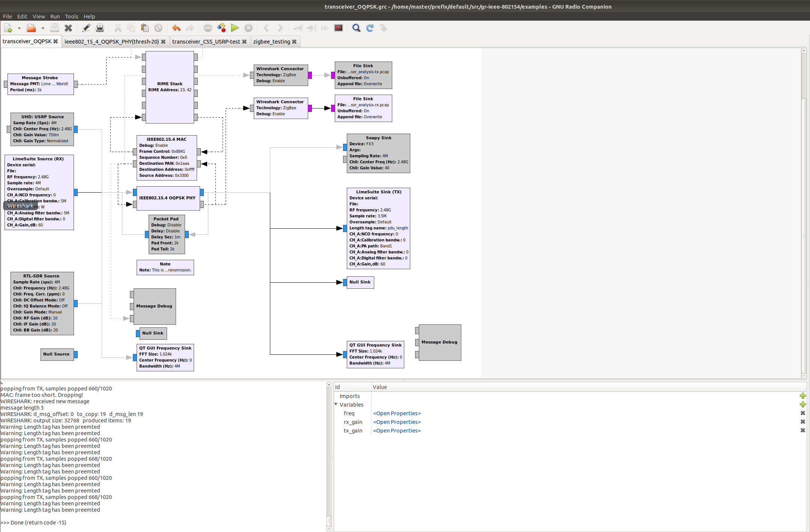
Task: Click the Find blocks magnifier icon
Action: [356, 28]
